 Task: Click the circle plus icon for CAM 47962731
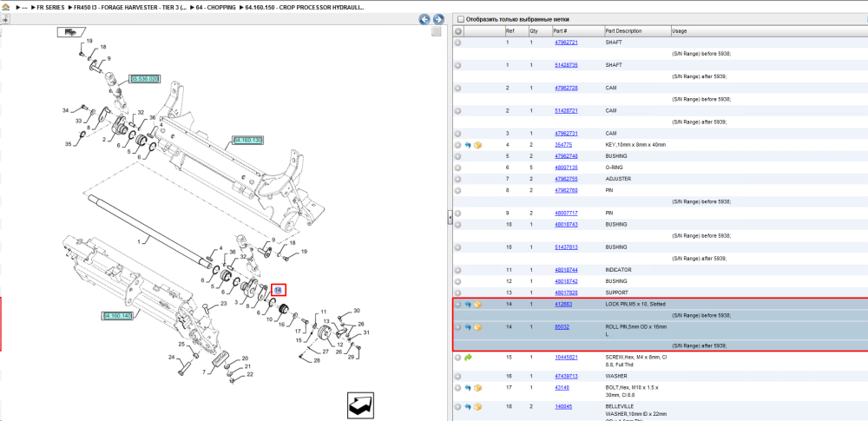click(x=457, y=134)
